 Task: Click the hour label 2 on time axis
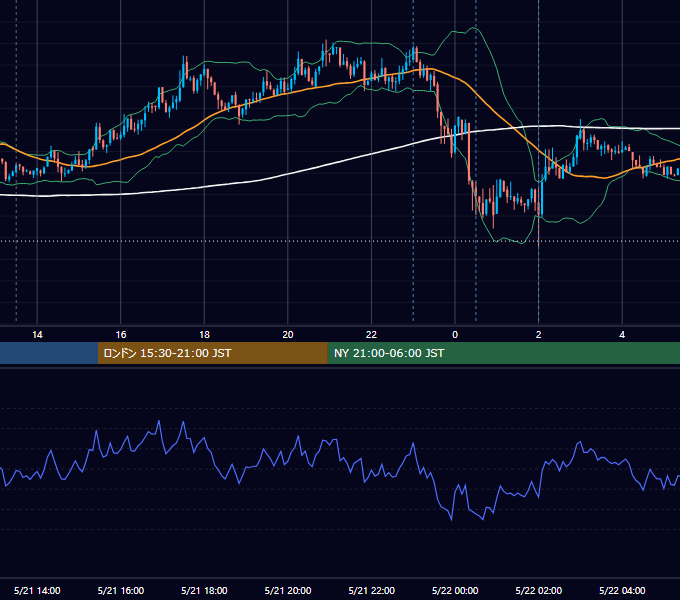pyautogui.click(x=539, y=335)
